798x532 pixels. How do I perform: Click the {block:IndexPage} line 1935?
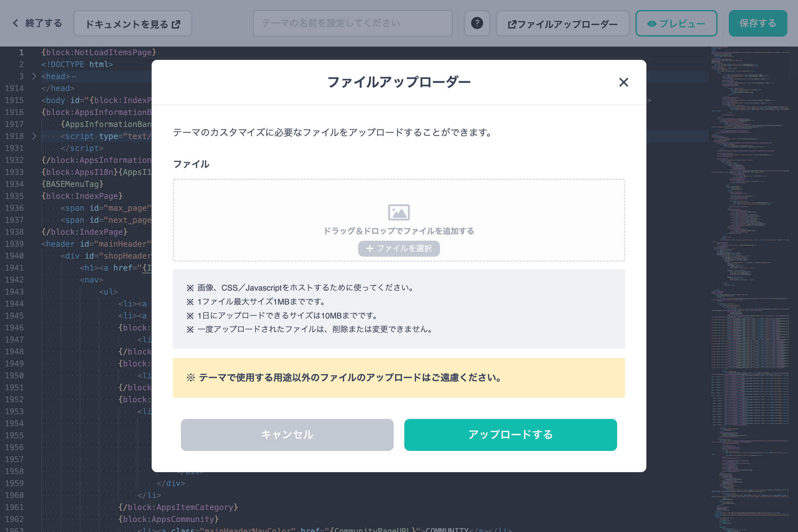click(x=82, y=196)
